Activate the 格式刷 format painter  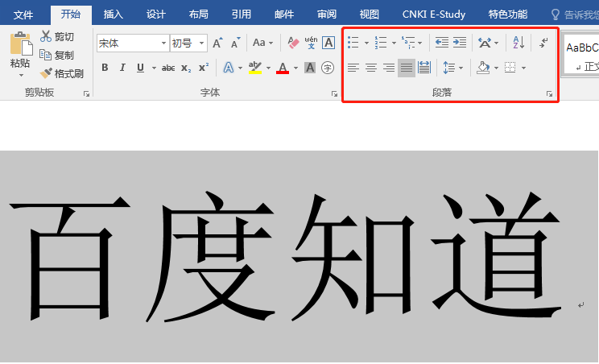(61, 73)
